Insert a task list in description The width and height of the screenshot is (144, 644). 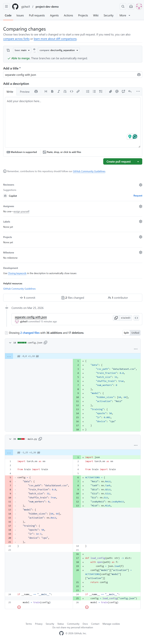click(101, 92)
